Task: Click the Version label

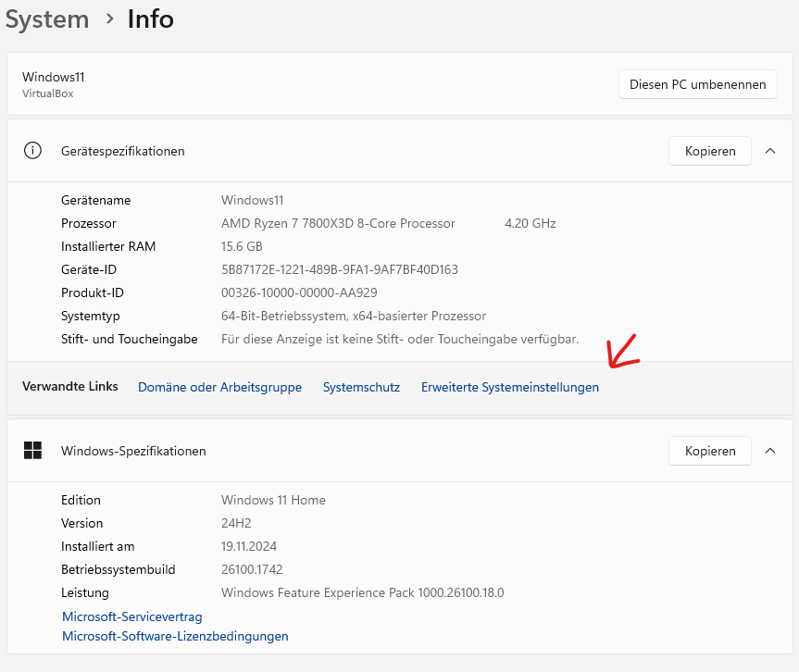Action: point(82,523)
